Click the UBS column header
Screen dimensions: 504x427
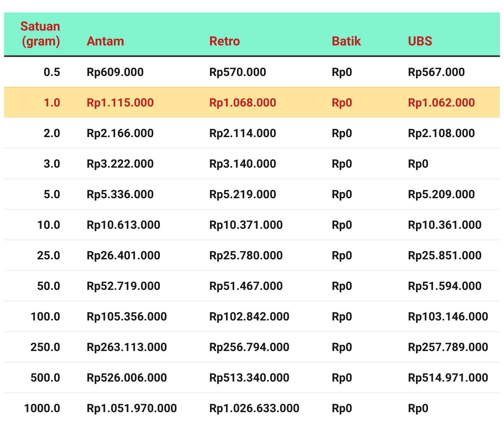coord(420,41)
